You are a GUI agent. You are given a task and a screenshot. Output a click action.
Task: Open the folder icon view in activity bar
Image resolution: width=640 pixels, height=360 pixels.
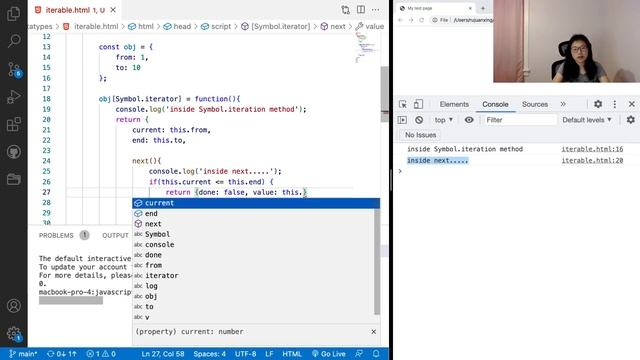[x=13, y=179]
